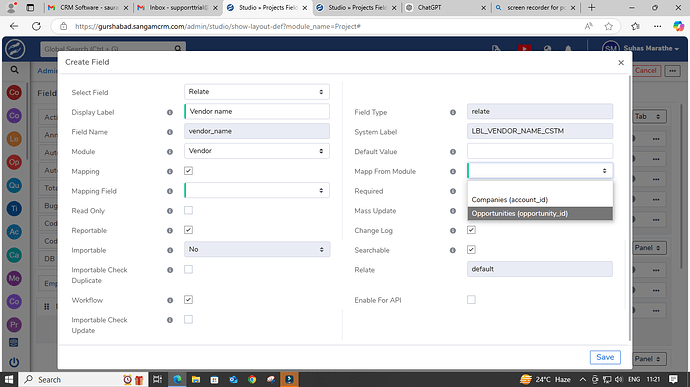Uncheck the Searchable checkbox
Image resolution: width=690 pixels, height=387 pixels.
pyautogui.click(x=471, y=250)
